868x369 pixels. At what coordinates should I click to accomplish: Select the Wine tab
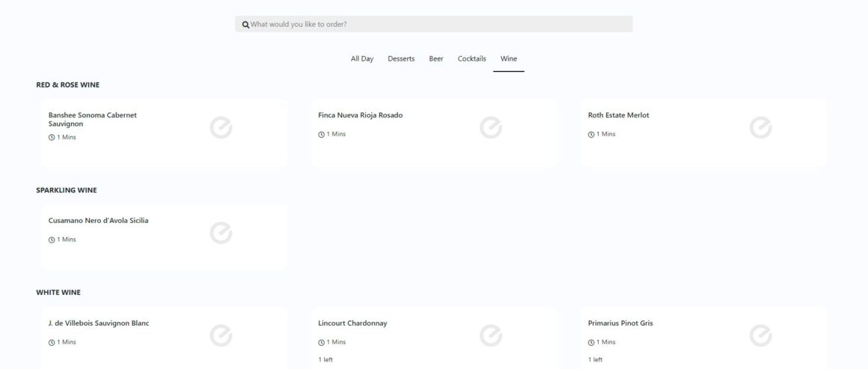tap(509, 58)
